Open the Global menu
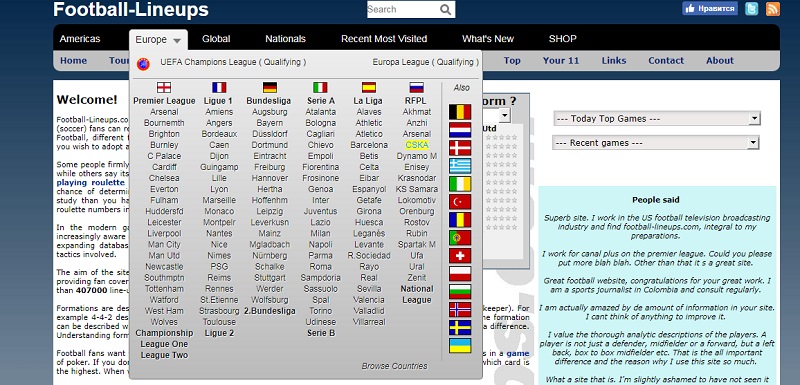Screen dimensions: 800x385 coord(216,39)
